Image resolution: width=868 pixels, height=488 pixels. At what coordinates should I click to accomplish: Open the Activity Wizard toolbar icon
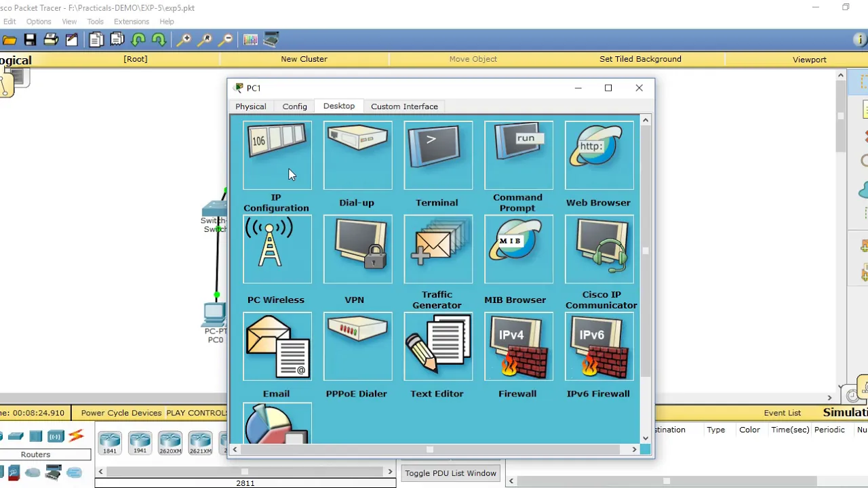click(x=72, y=40)
